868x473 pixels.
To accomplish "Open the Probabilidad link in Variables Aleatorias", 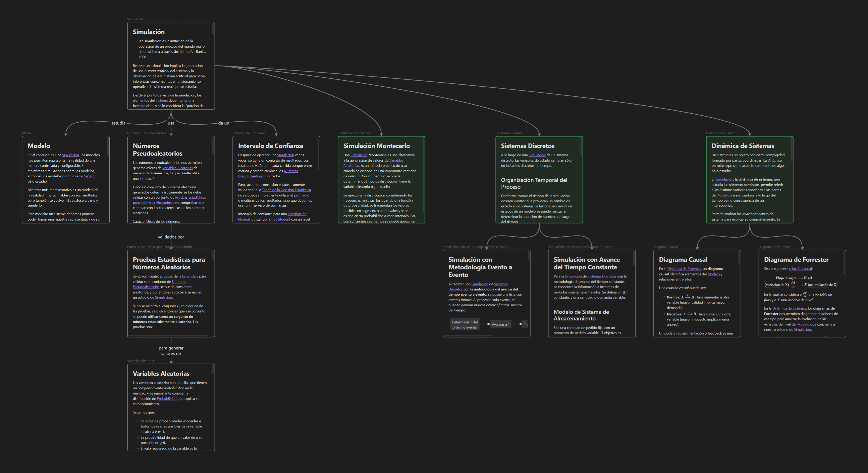I will pos(166,399).
